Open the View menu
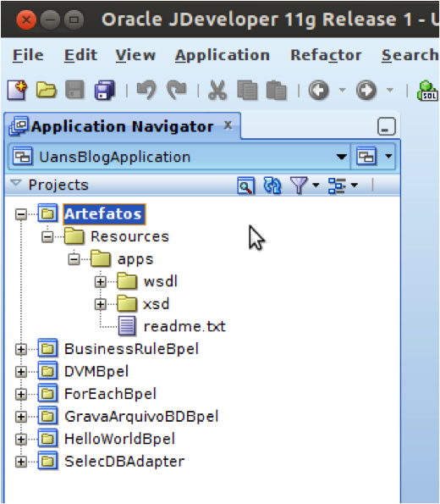Image resolution: width=440 pixels, height=504 pixels. [135, 55]
